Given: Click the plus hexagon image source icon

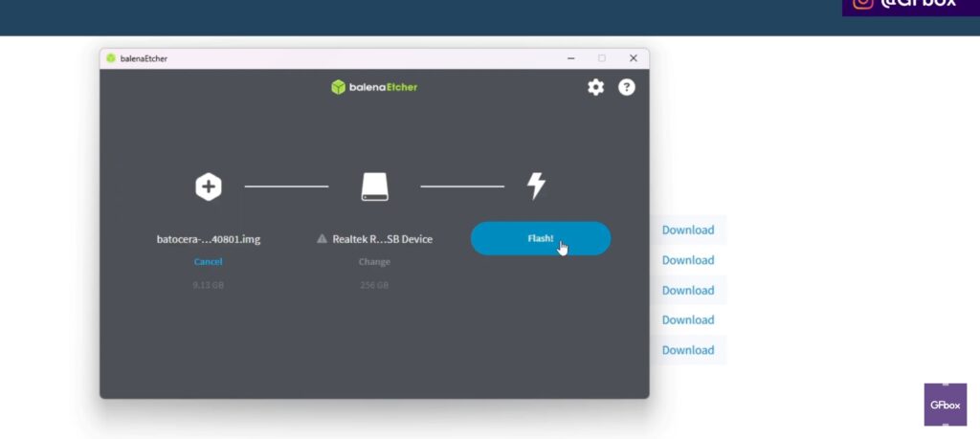Looking at the screenshot, I should 208,187.
